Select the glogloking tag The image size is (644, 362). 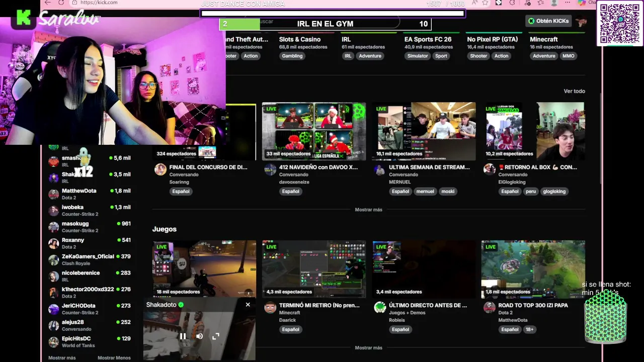(554, 191)
